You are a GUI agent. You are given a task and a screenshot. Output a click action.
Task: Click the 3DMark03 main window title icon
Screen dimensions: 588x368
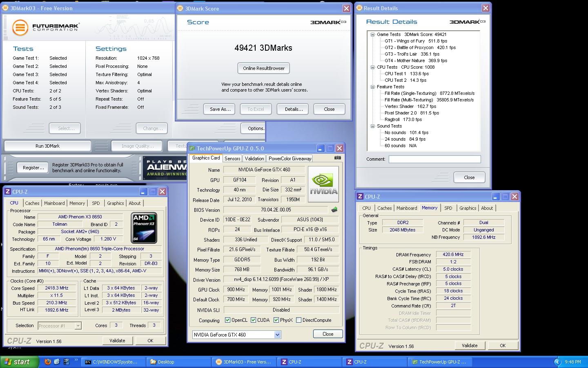6,8
